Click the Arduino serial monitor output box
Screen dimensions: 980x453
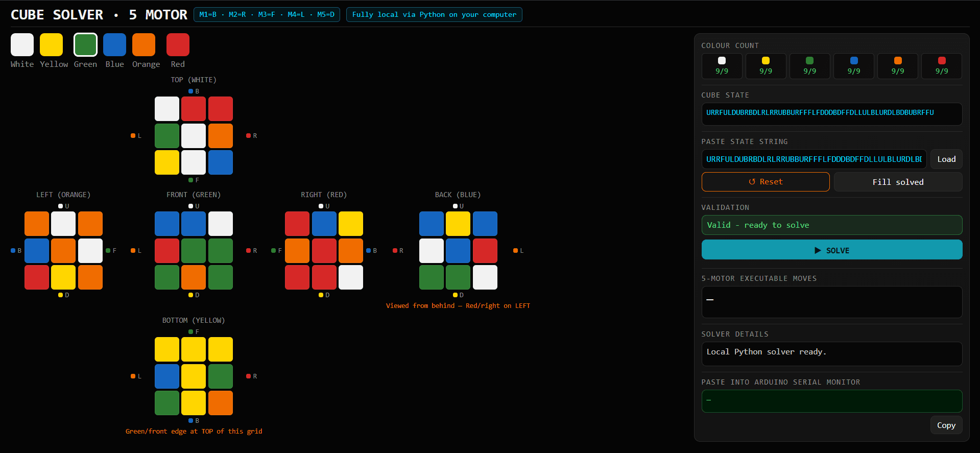click(832, 401)
